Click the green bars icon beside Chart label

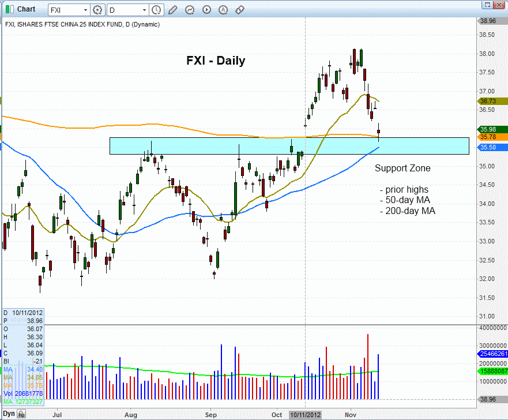click(x=9, y=9)
